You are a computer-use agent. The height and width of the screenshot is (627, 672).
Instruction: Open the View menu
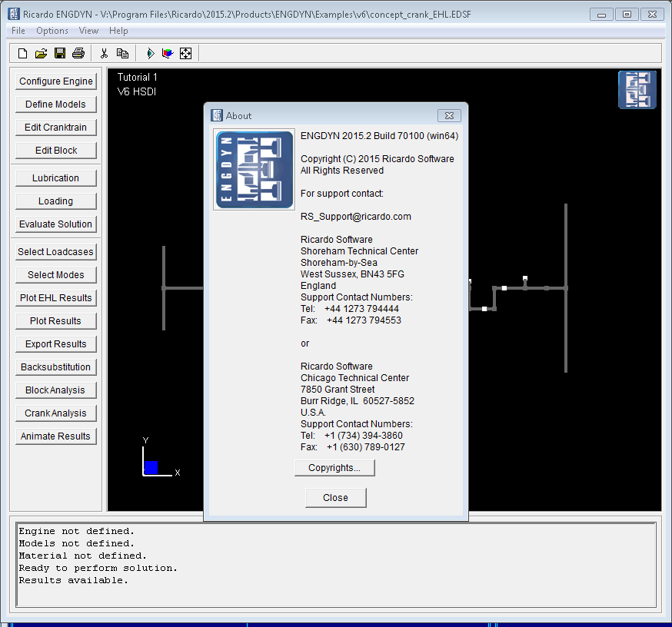(88, 31)
